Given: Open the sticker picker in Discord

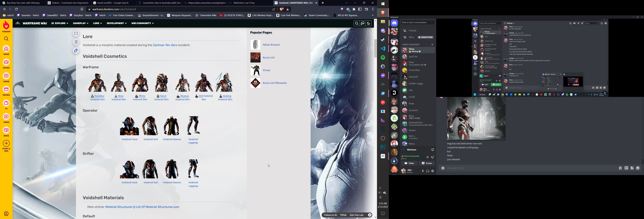Looking at the screenshot, I should point(632,168).
